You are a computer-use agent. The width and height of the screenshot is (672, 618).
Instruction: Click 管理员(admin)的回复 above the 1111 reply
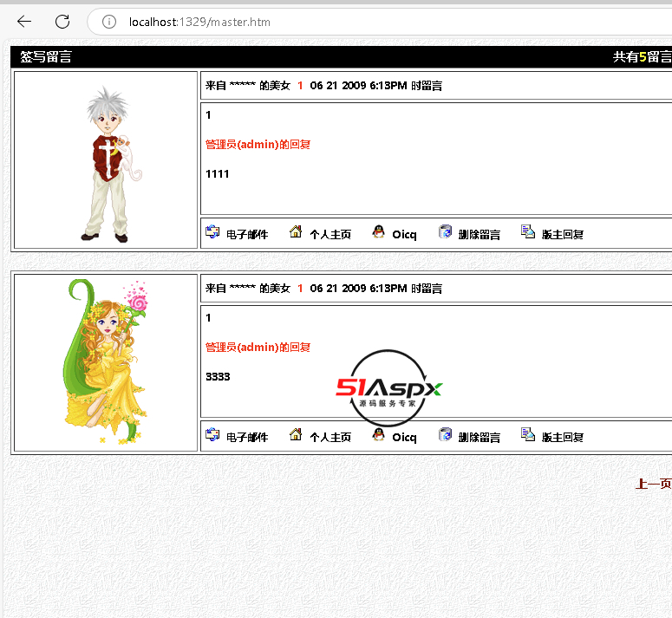coord(258,145)
